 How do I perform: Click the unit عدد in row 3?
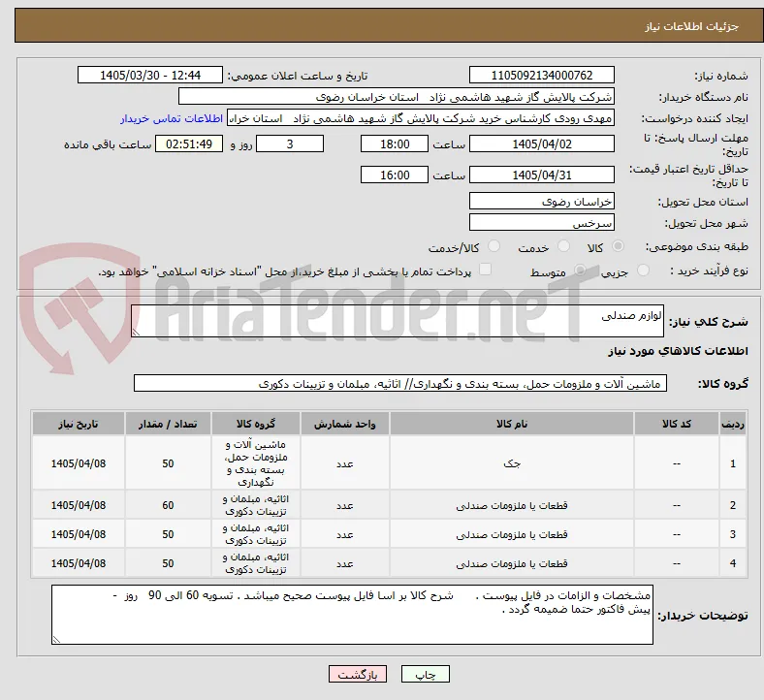tap(345, 534)
